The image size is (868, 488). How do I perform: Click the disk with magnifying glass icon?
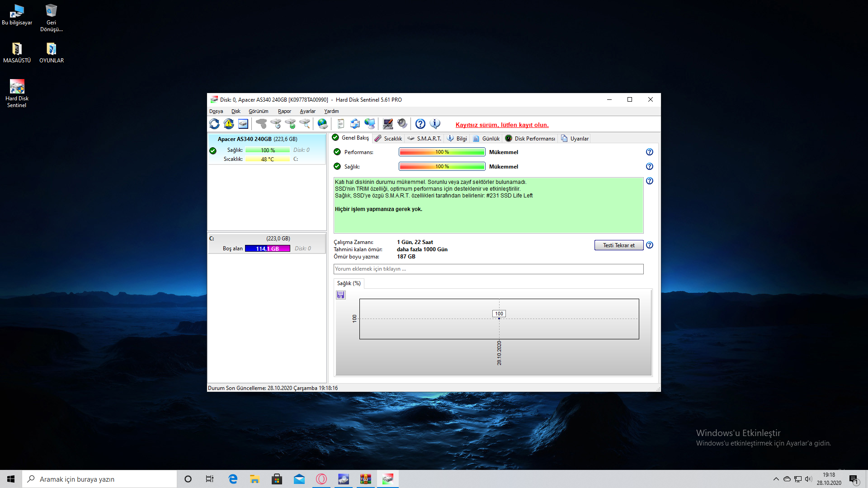point(305,124)
